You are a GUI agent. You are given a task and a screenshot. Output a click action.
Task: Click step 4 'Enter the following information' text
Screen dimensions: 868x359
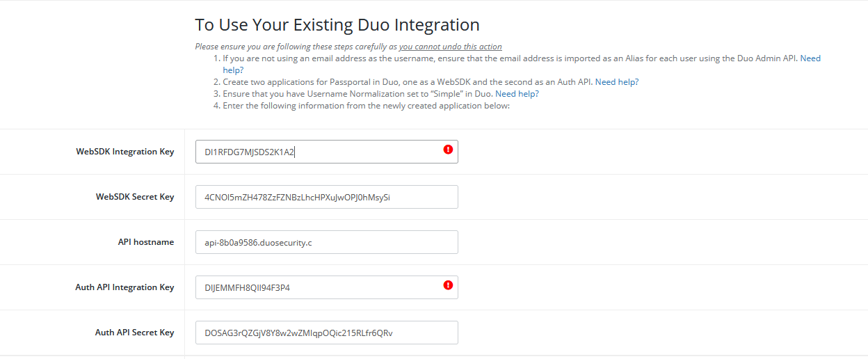(367, 106)
